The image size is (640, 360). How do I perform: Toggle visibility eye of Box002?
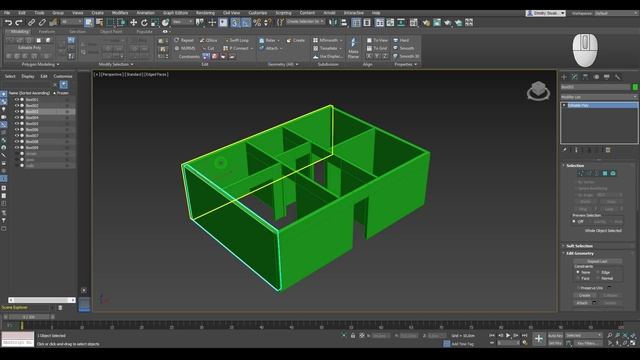pyautogui.click(x=17, y=105)
